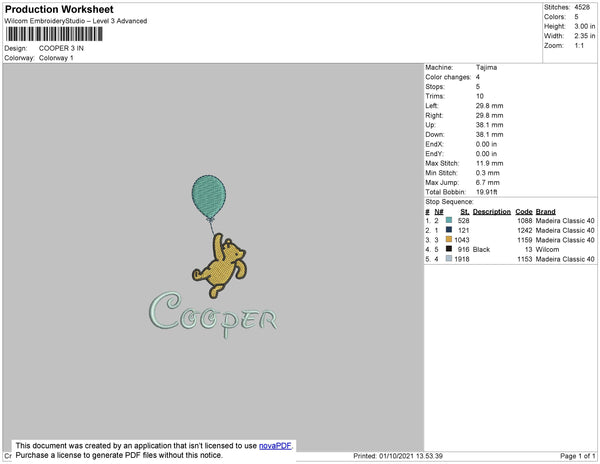Screen dimensions: 600x464
Task: Click the "Black" description in row 4
Action: 481,249
